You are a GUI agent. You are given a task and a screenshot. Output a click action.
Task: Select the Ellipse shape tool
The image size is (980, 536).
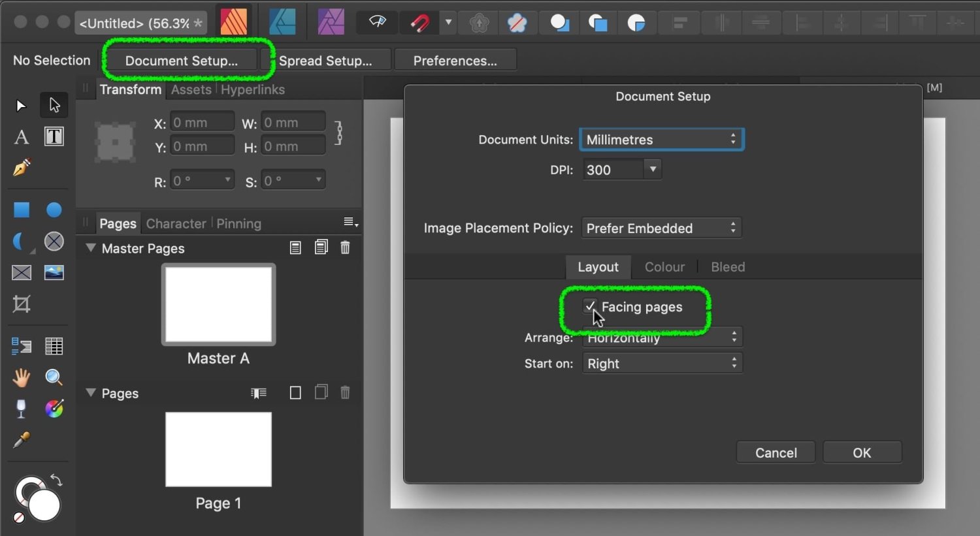[54, 210]
